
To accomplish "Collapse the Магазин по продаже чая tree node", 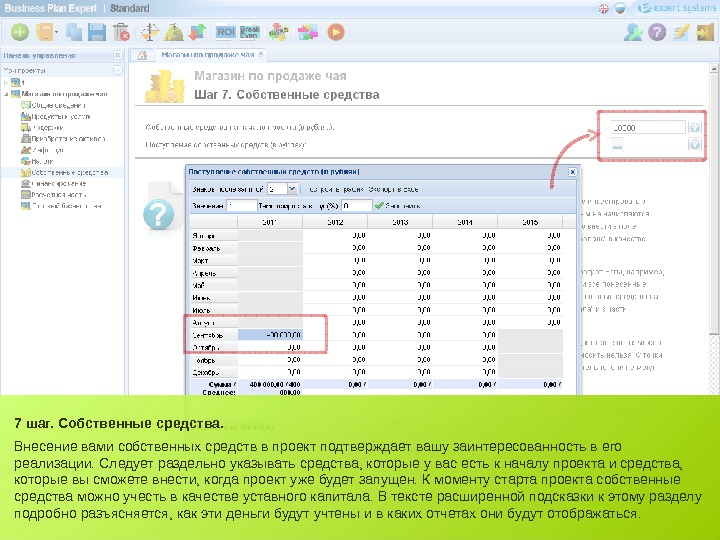I will 6,94.
